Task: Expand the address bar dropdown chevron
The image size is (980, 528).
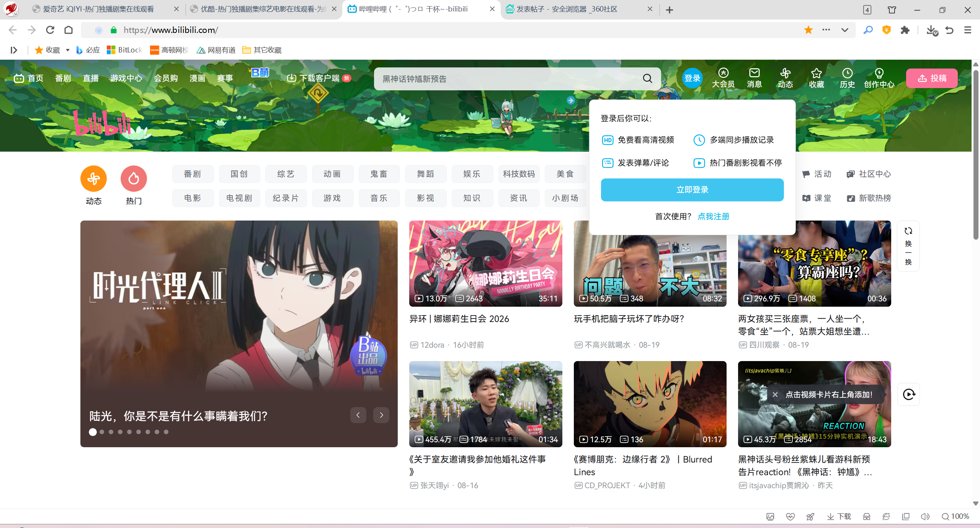Action: point(844,30)
